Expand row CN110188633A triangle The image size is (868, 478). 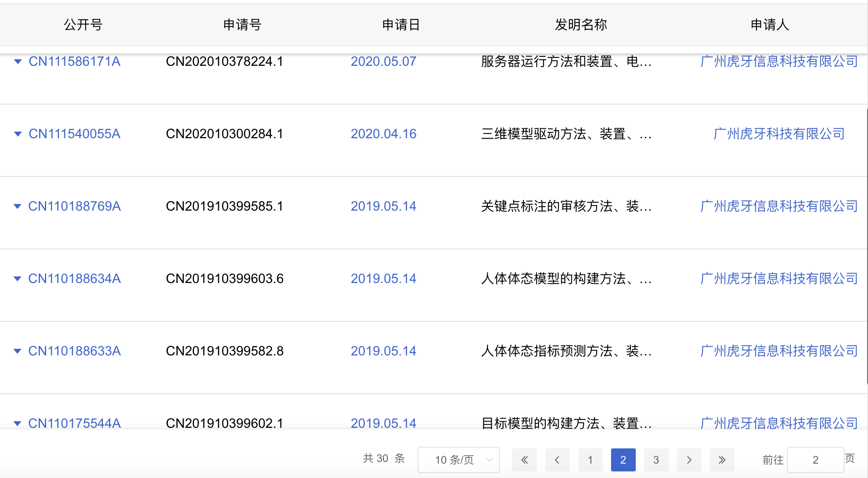pyautogui.click(x=18, y=351)
